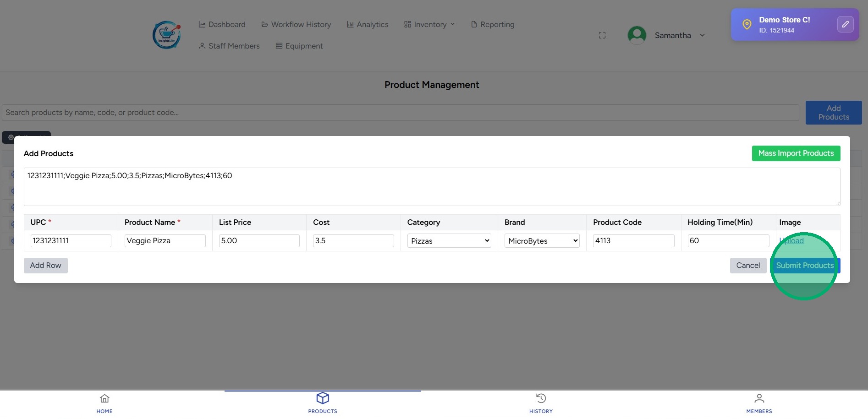Screen dimensions: 868x419
Task: Click the Upload image link
Action: [x=792, y=241]
